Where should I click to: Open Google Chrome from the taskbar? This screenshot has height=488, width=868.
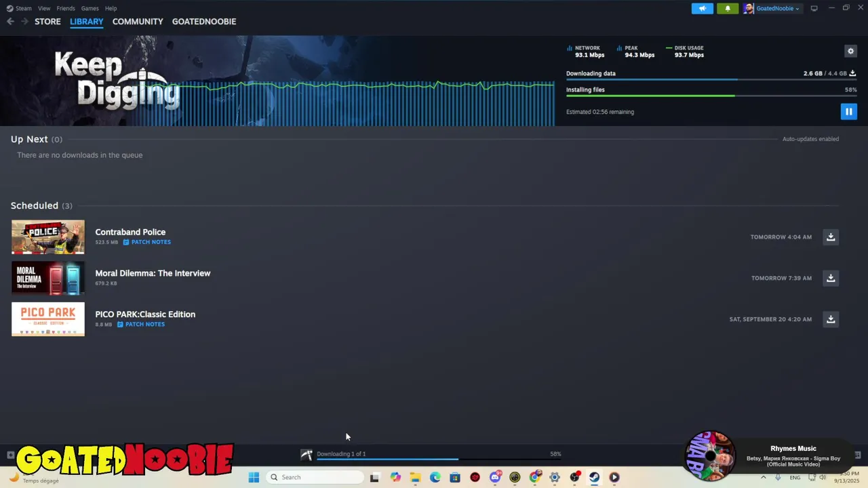[x=534, y=477]
